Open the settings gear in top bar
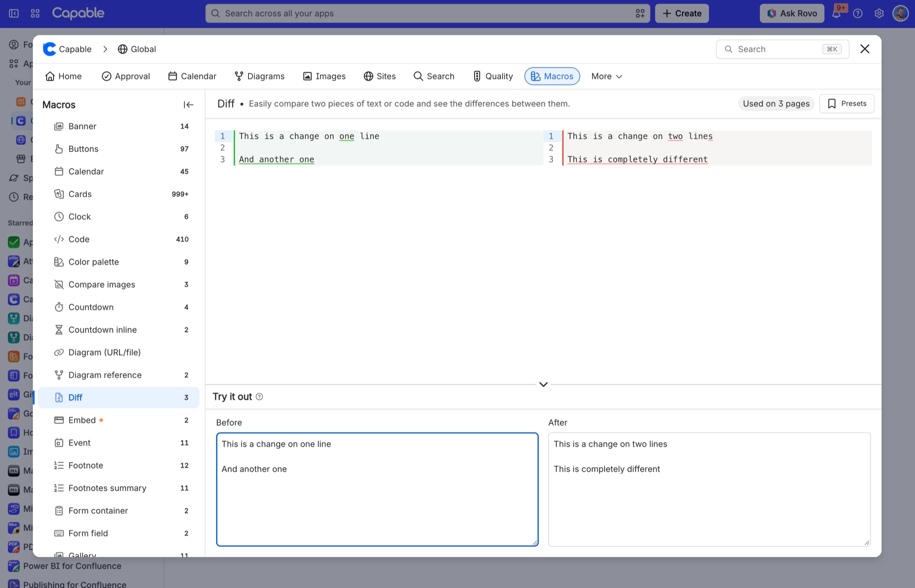The width and height of the screenshot is (915, 588). tap(879, 13)
